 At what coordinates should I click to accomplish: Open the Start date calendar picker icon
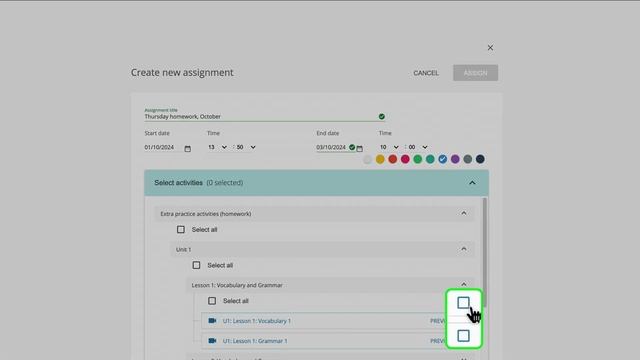(187, 149)
